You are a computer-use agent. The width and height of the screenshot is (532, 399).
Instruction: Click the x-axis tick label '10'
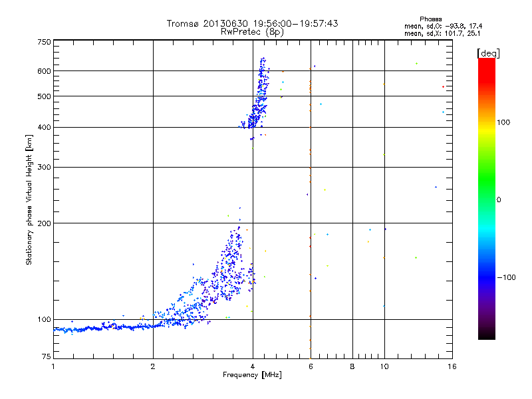pyautogui.click(x=384, y=366)
